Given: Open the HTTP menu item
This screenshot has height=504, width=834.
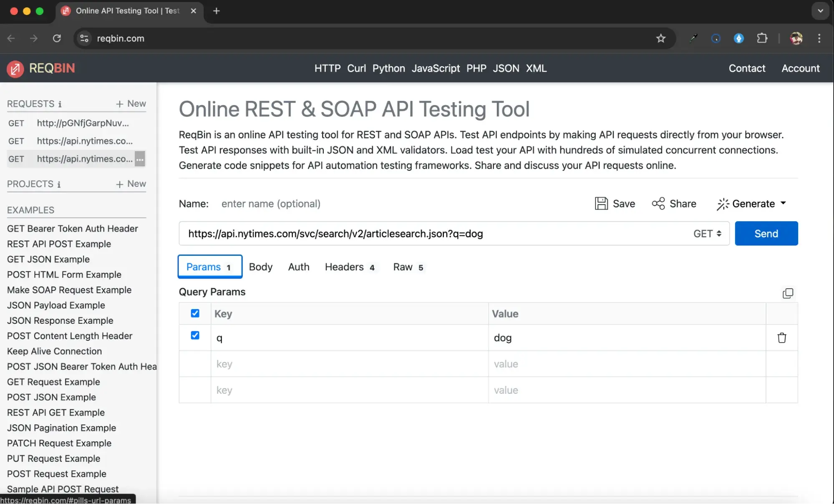Looking at the screenshot, I should 328,68.
